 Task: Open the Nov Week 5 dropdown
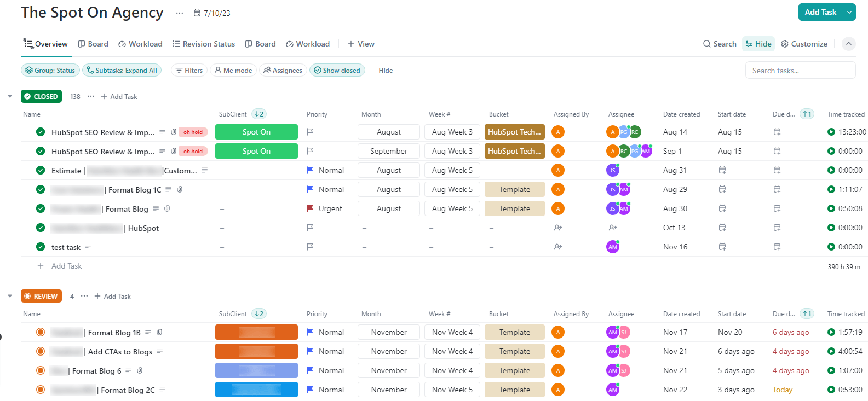click(452, 390)
